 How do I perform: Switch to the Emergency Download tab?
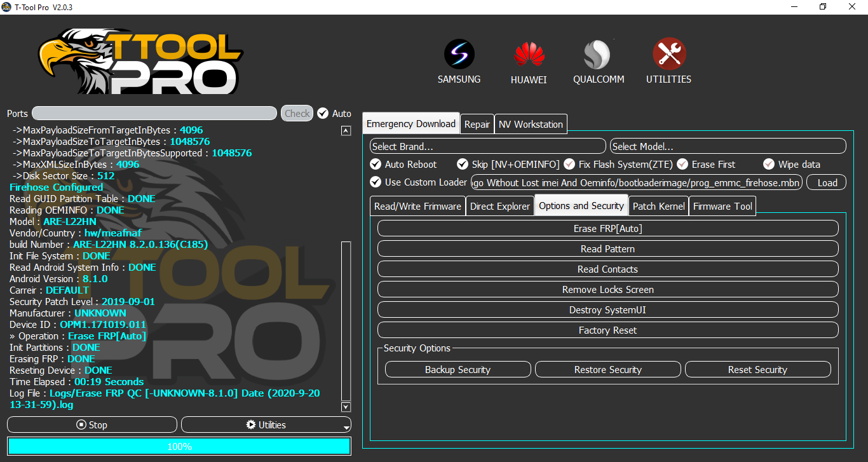pos(411,124)
